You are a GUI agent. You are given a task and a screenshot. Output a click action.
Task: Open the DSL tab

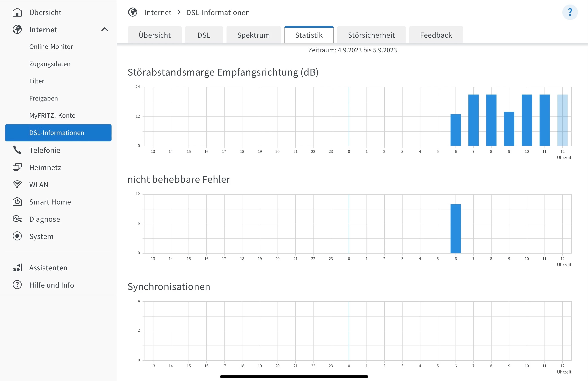pos(204,35)
